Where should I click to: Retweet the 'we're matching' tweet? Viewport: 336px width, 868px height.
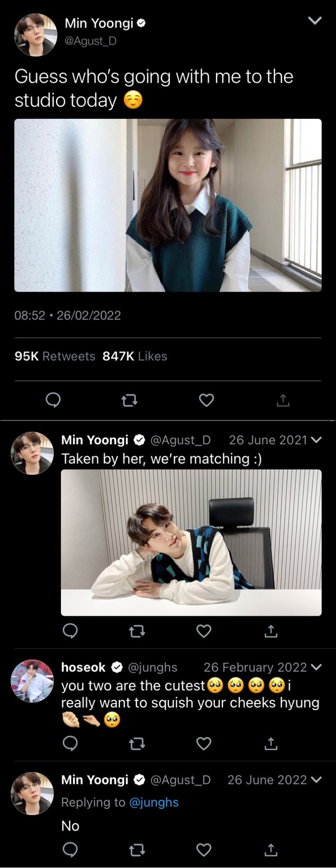pos(137,631)
